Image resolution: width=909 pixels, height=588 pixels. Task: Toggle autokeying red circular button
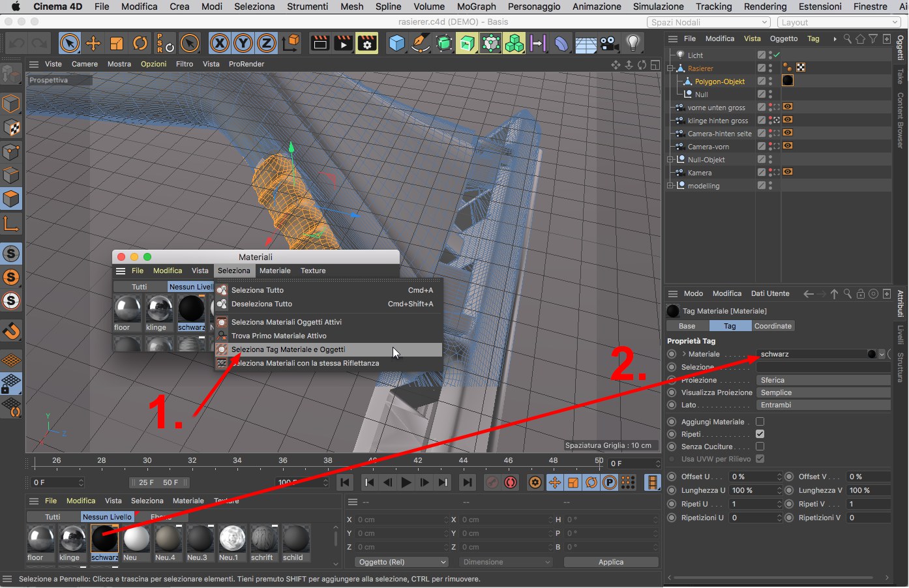[x=511, y=482]
